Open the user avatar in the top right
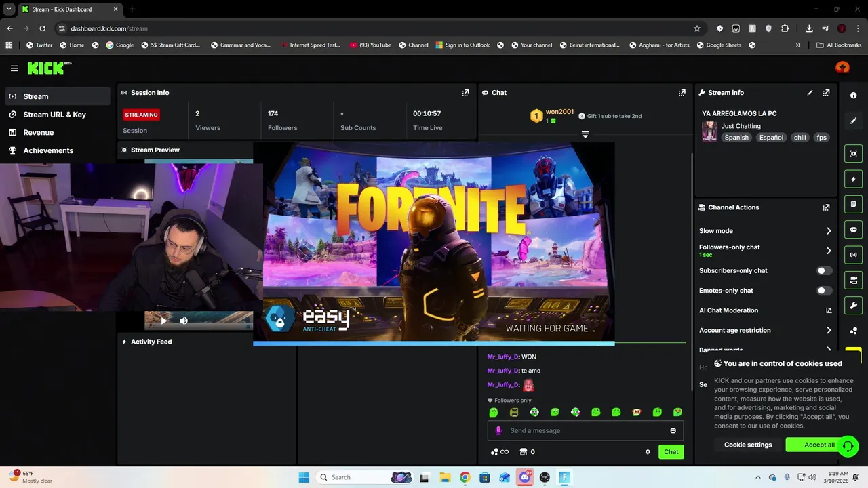868x488 pixels. (842, 68)
